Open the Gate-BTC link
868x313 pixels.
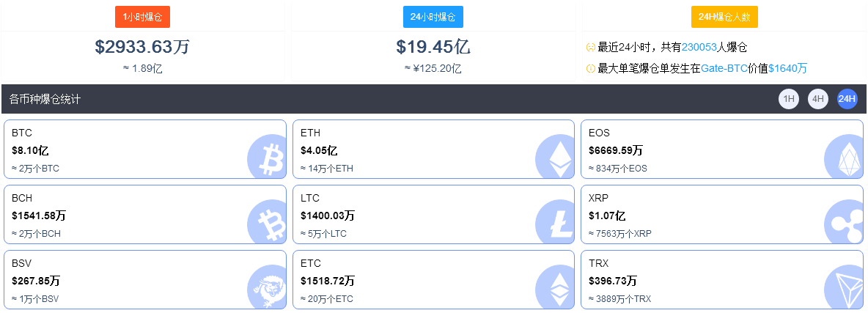click(724, 69)
